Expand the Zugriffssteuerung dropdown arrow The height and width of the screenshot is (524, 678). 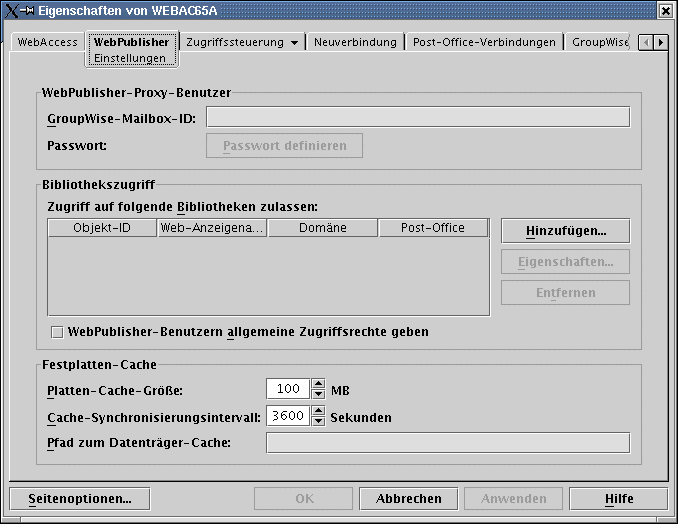coord(294,43)
